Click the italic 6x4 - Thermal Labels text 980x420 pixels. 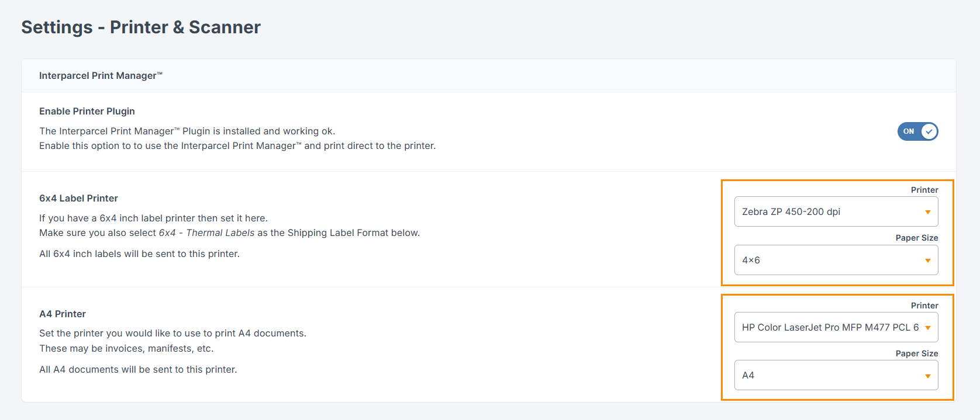(206, 232)
